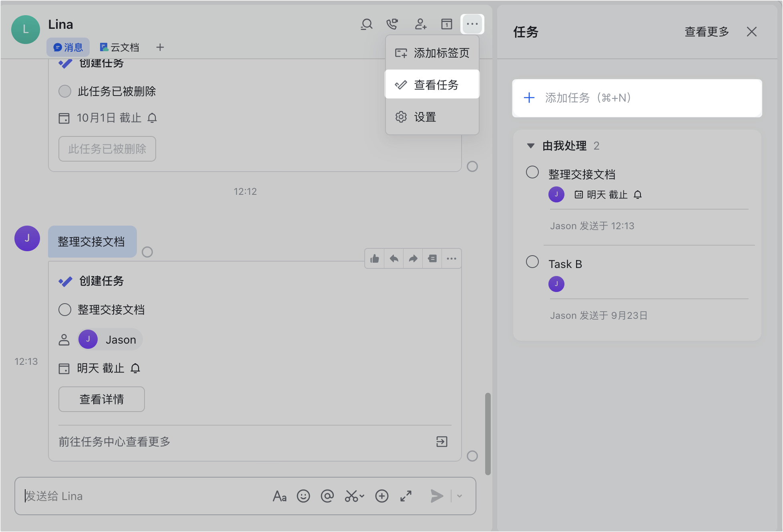Viewport: 783px width, 532px height.
Task: Click the chat scrollbar thumb
Action: point(488,434)
